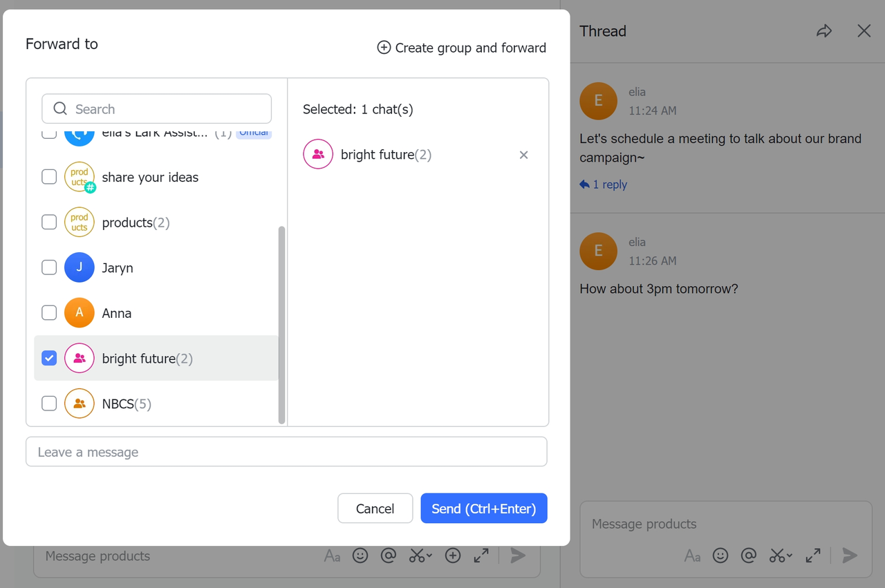The width and height of the screenshot is (885, 588).
Task: Toggle text formatting Aa in thread box
Action: [692, 556]
